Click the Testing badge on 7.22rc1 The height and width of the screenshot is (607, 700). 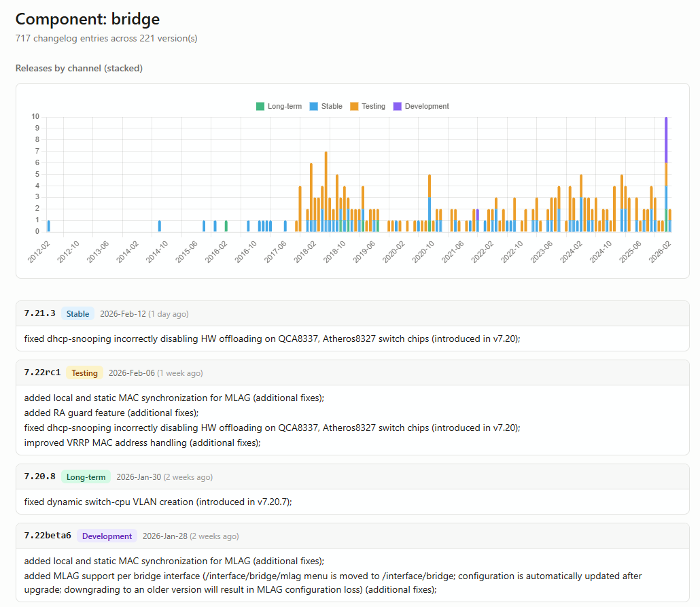(84, 373)
